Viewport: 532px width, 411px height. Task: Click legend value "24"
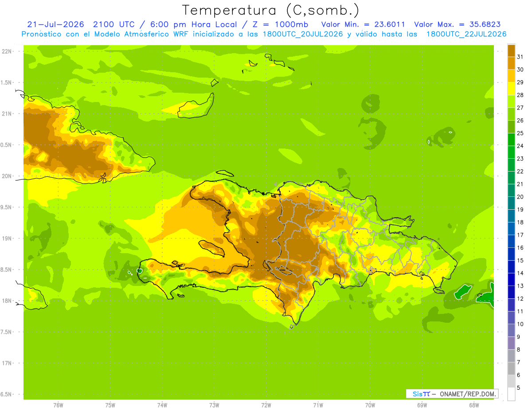(x=520, y=146)
